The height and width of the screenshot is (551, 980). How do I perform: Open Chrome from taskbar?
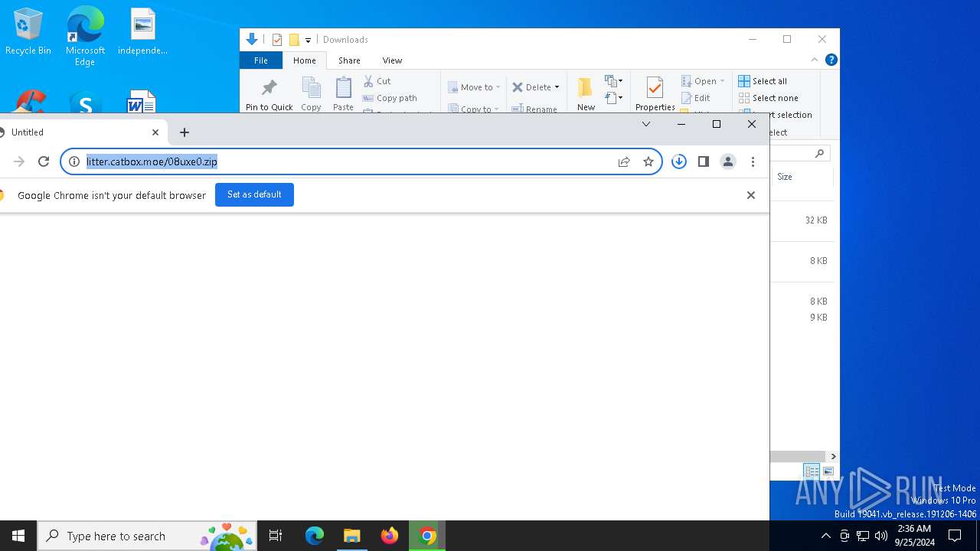[x=428, y=536]
